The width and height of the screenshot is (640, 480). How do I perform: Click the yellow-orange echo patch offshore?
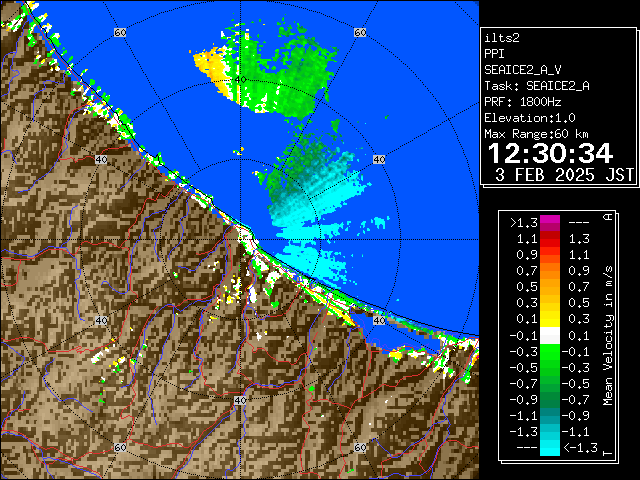[x=212, y=69]
